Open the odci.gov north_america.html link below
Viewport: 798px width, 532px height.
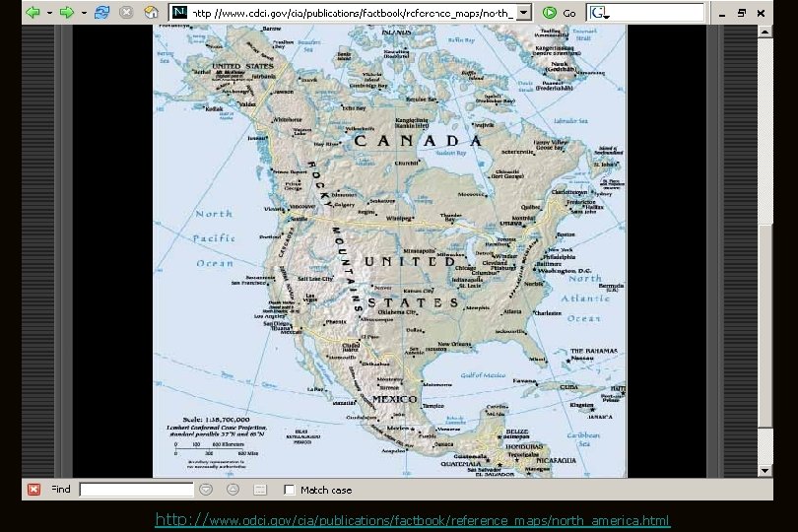coord(412,520)
